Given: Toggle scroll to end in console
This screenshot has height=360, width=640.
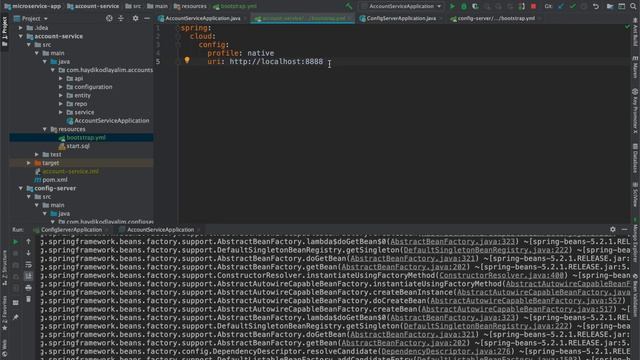Looking at the screenshot, I should (x=28, y=276).
